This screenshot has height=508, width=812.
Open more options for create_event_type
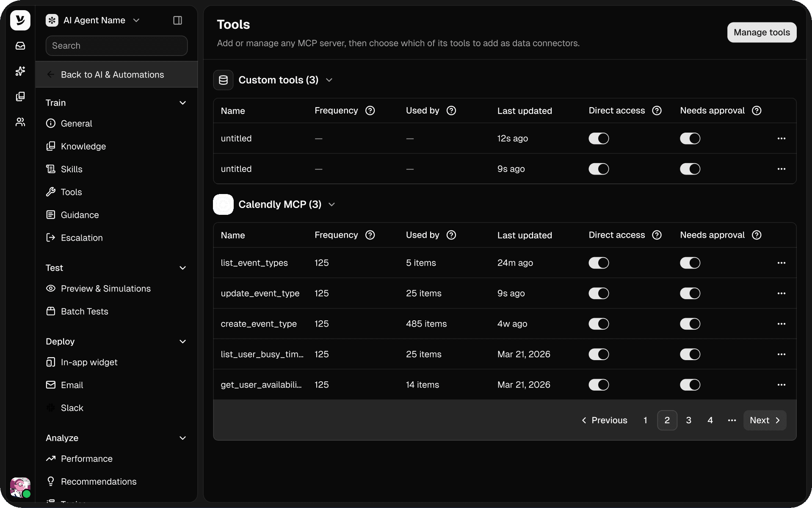pyautogui.click(x=782, y=324)
